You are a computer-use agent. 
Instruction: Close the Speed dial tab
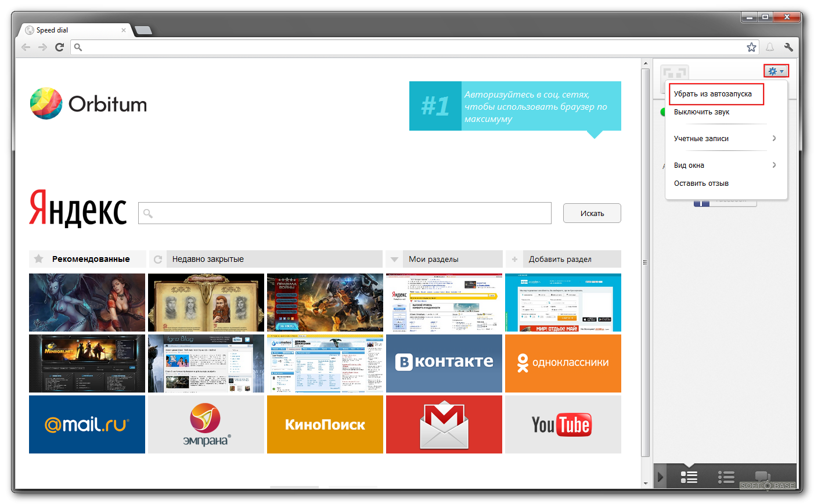point(124,30)
